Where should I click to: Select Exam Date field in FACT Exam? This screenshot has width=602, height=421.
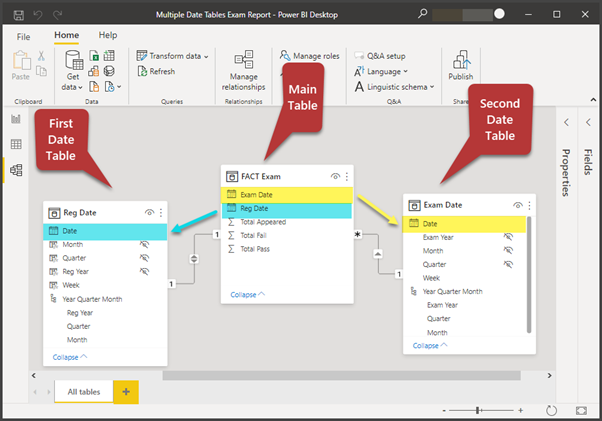tap(287, 195)
